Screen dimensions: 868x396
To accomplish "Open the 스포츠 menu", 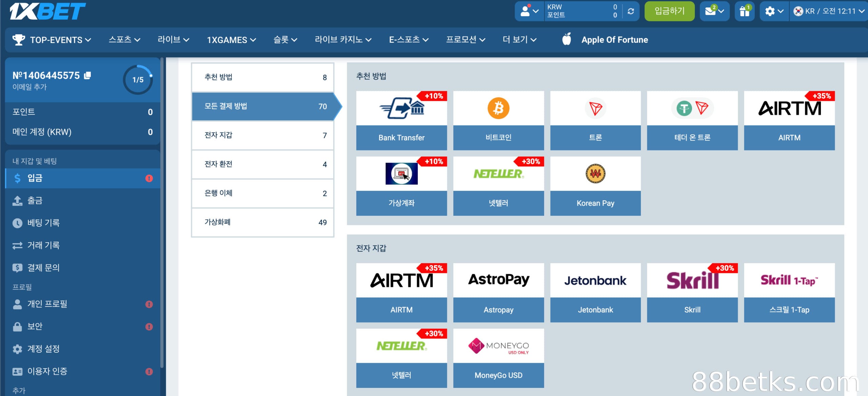I will (x=124, y=40).
